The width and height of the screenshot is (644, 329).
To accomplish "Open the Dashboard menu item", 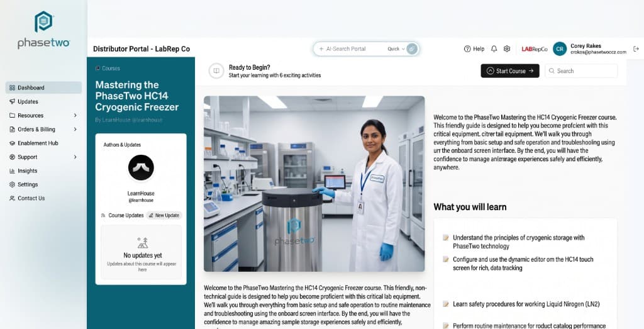I will pos(43,87).
